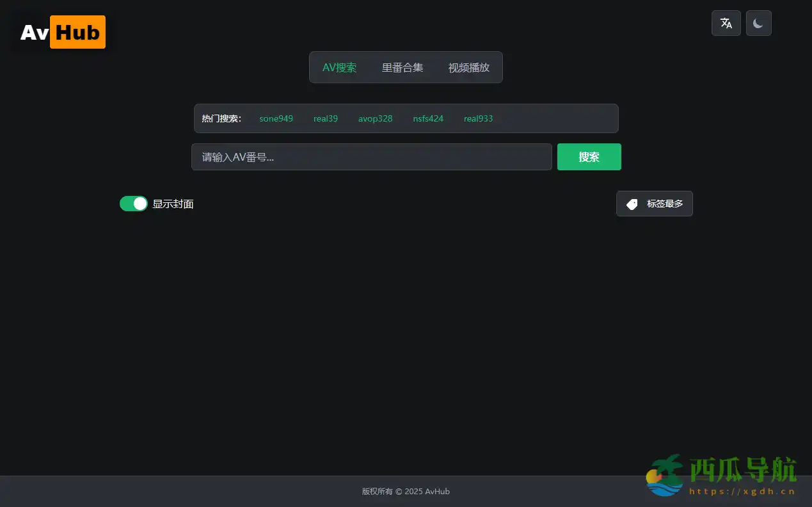Click the 请输入AV番号 search input field

[x=371, y=157]
